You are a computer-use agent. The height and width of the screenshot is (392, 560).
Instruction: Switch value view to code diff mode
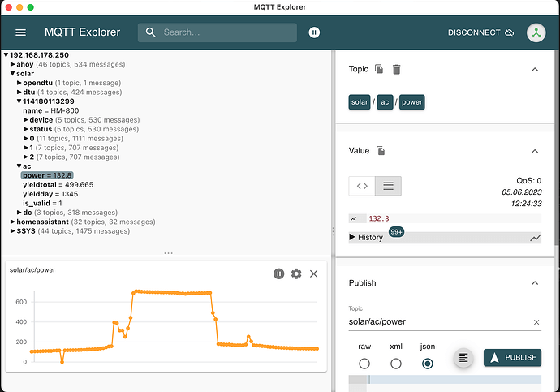362,186
